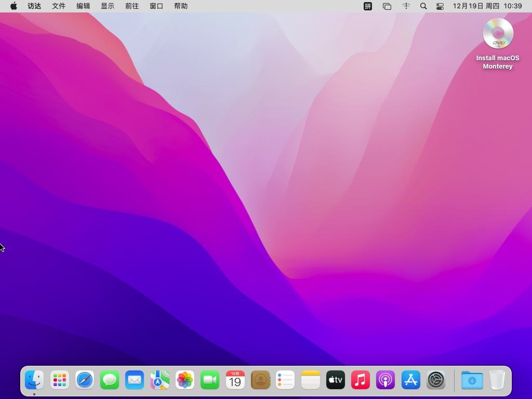Launch Maps from the Dock
Screen dimensions: 532x399
160,380
